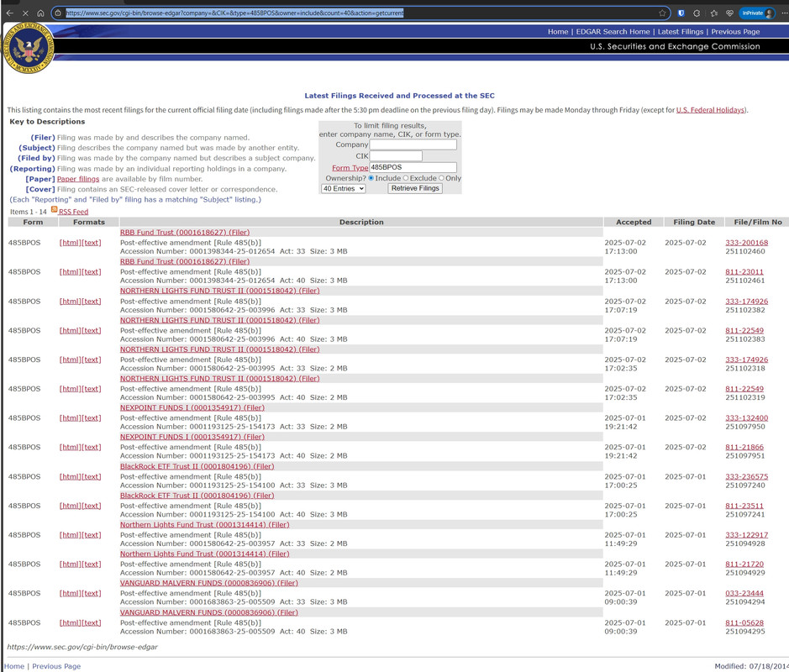Open browser essentials heart icon
This screenshot has height=672, width=789.
click(729, 13)
